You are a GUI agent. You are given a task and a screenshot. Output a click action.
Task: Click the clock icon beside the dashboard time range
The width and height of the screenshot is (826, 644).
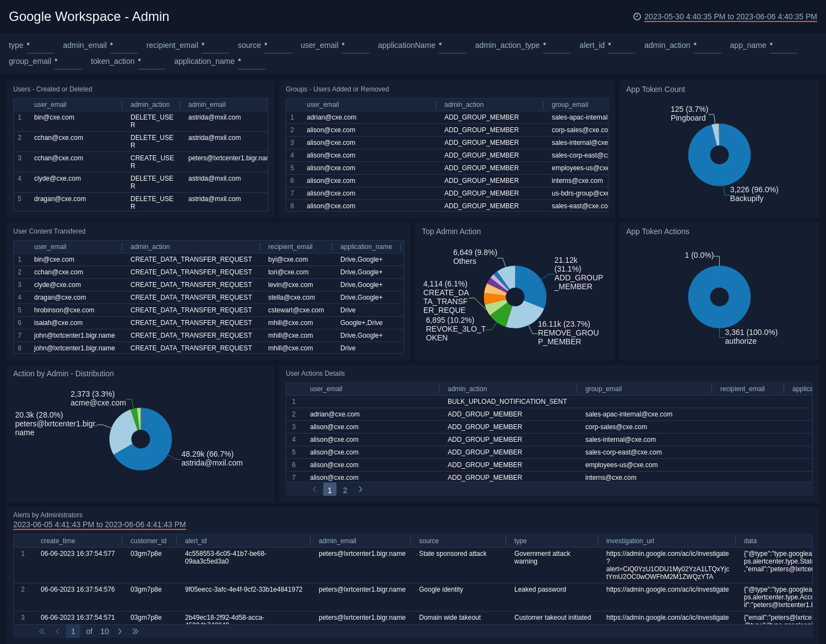(637, 17)
